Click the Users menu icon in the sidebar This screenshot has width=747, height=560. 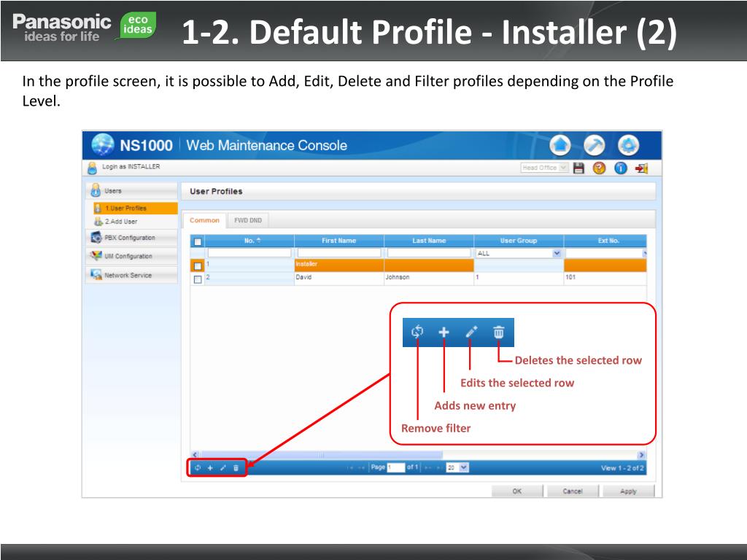[x=96, y=190]
